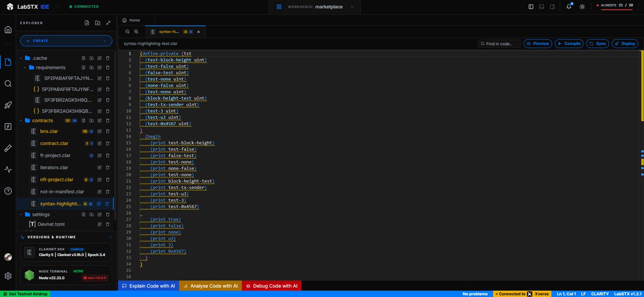This screenshot has width=644, height=297.
Task: Add new file in contracts folder
Action: [x=83, y=120]
